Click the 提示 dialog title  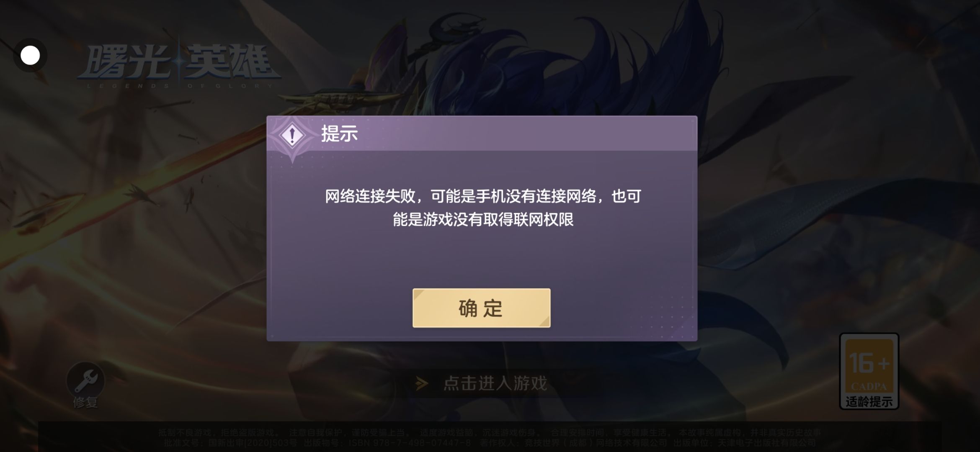[x=339, y=134]
